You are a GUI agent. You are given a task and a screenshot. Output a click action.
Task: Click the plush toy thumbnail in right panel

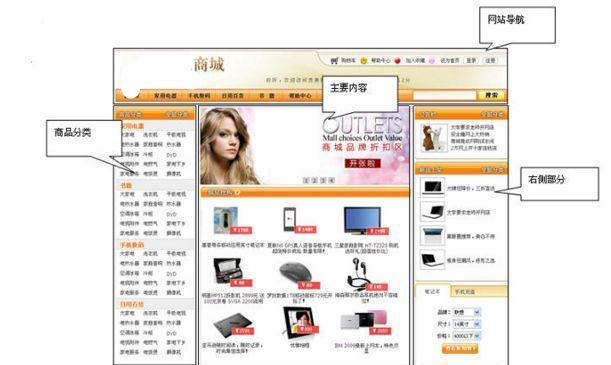pos(434,138)
